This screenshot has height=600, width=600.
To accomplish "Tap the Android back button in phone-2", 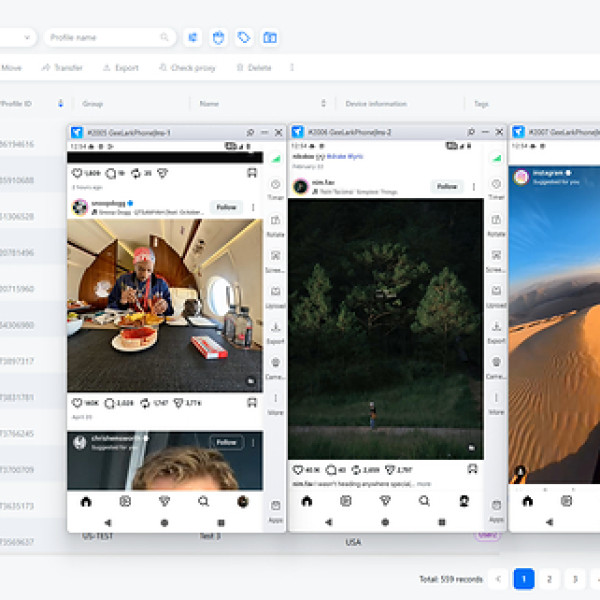I will (329, 522).
